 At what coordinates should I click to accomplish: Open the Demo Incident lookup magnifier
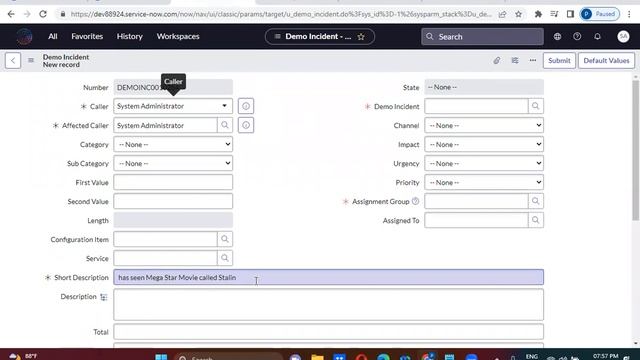coord(536,106)
